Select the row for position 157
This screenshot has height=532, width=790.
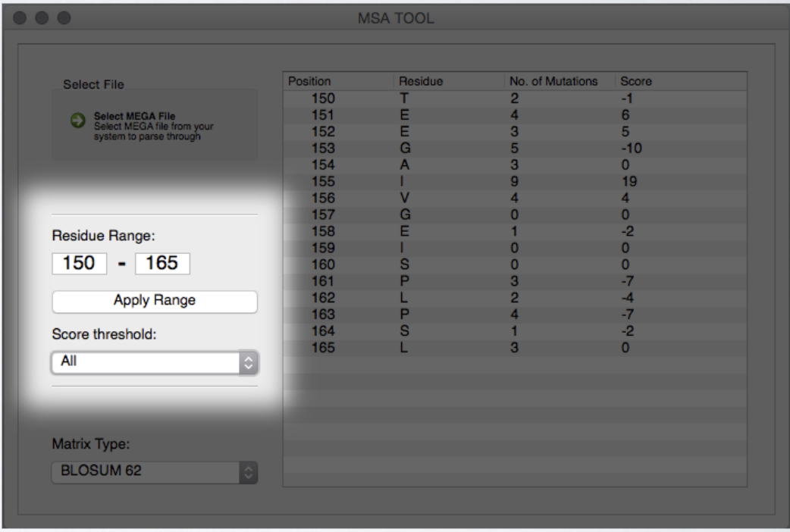tap(515, 215)
